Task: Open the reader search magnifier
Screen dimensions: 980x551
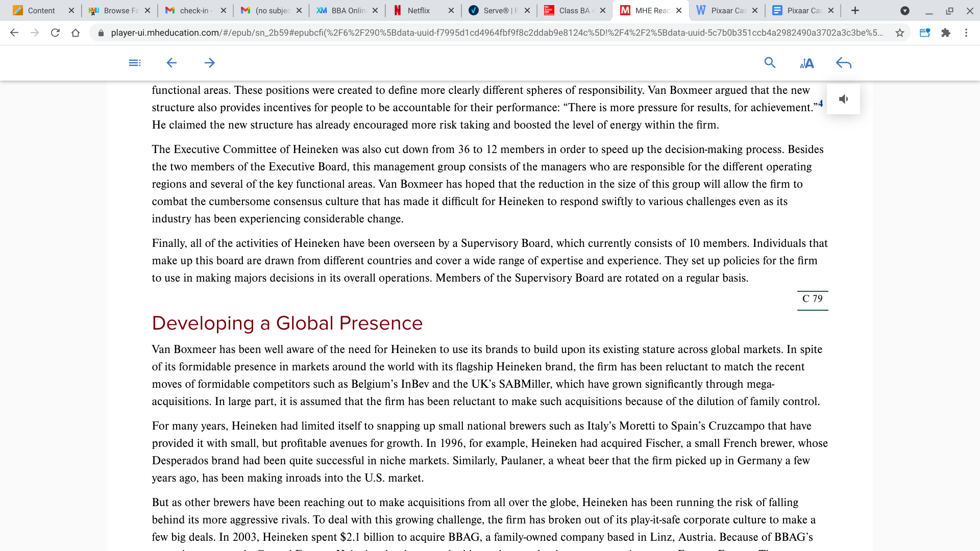Action: tap(770, 63)
